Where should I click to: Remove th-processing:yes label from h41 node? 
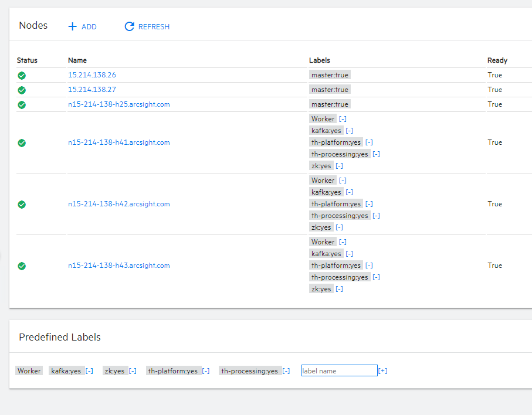pos(376,154)
